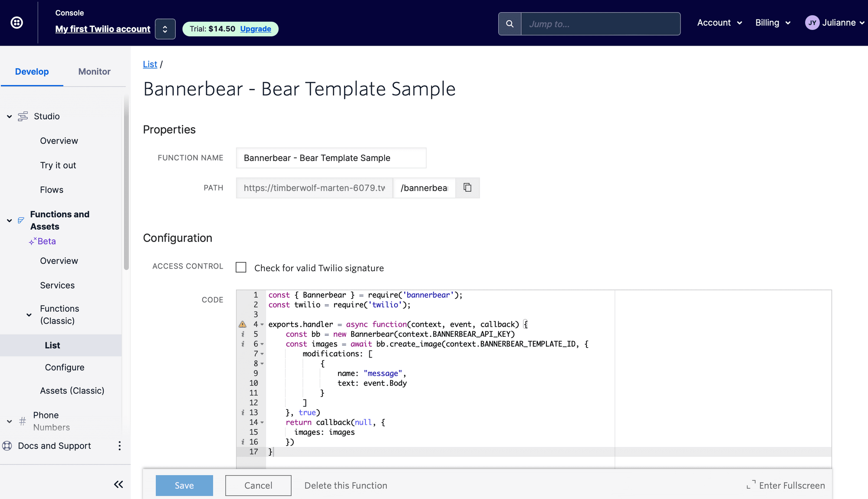Click Delete this Function
868x499 pixels.
pyautogui.click(x=346, y=486)
